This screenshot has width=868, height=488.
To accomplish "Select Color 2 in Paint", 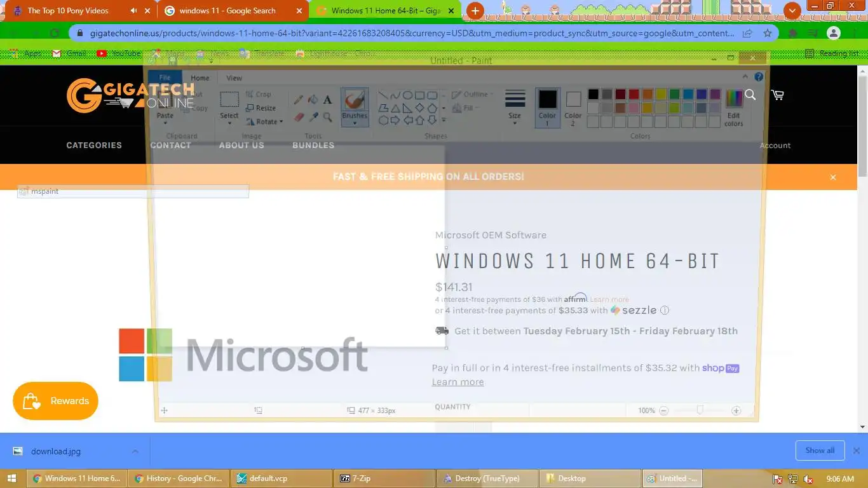I will (x=573, y=107).
